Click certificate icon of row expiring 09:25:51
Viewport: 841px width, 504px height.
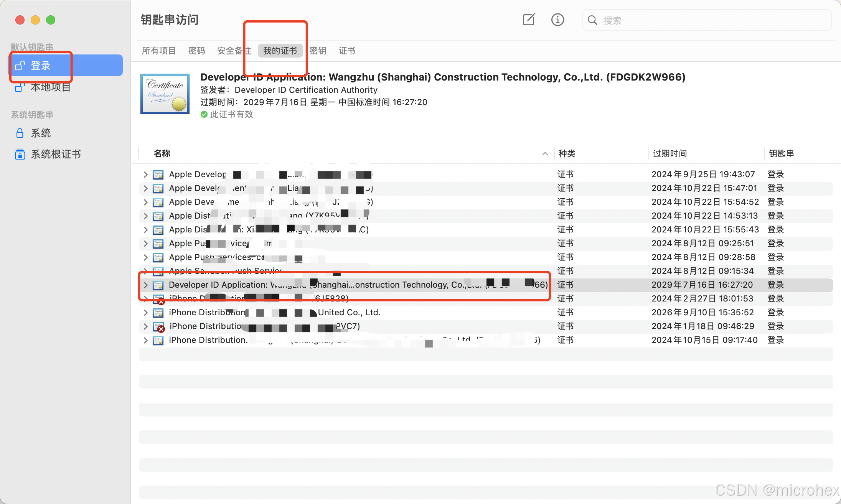[158, 244]
